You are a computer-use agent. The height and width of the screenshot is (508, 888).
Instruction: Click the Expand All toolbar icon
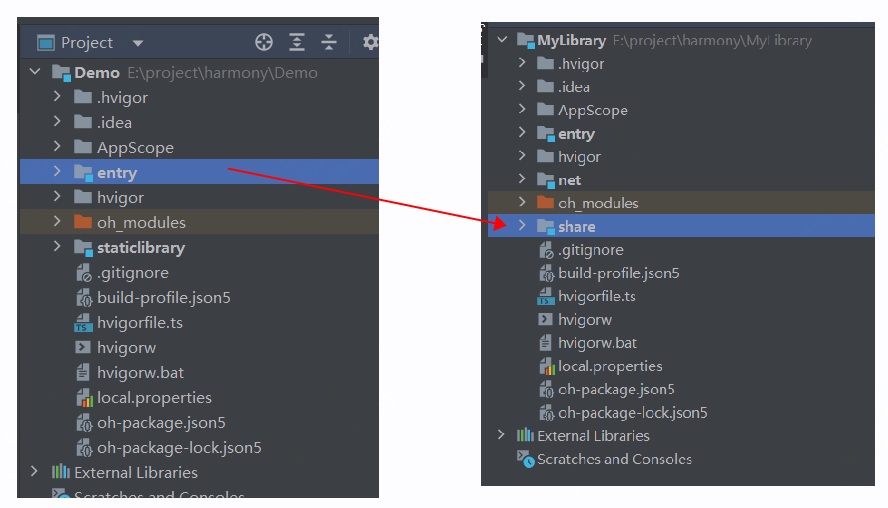tap(297, 42)
